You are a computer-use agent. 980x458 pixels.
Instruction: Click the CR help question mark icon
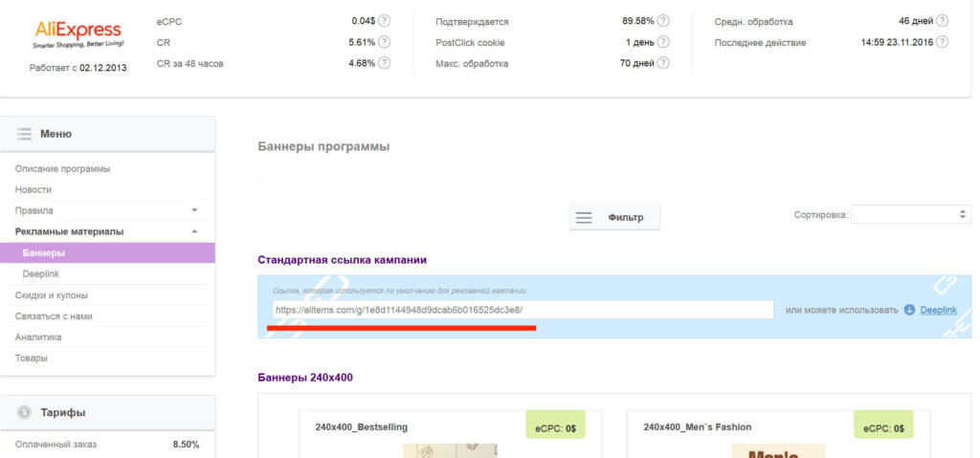click(x=385, y=42)
